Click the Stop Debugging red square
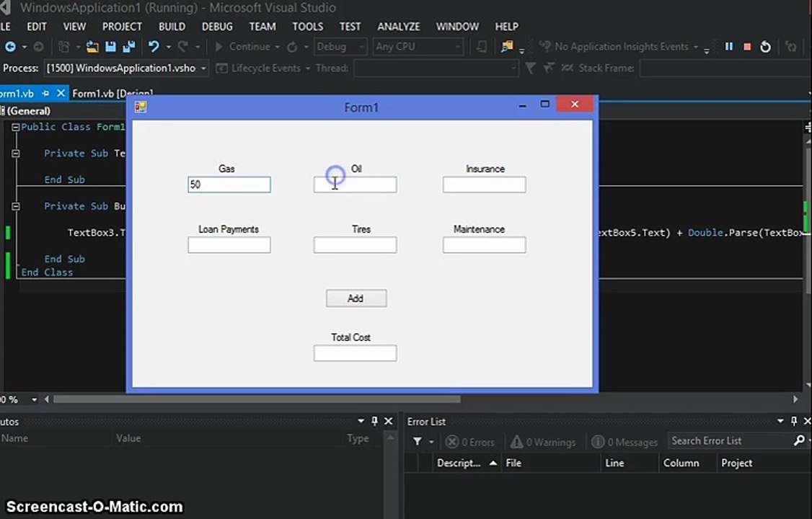 [x=747, y=47]
